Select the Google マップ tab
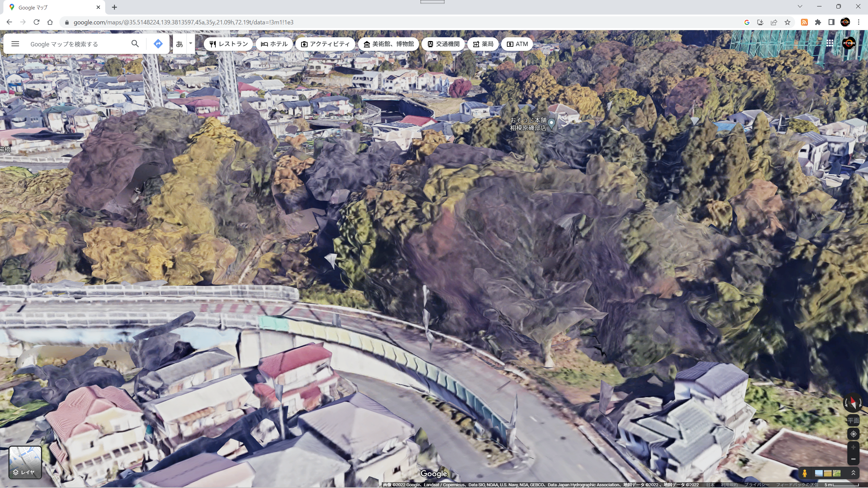Image resolution: width=868 pixels, height=488 pixels. point(54,7)
